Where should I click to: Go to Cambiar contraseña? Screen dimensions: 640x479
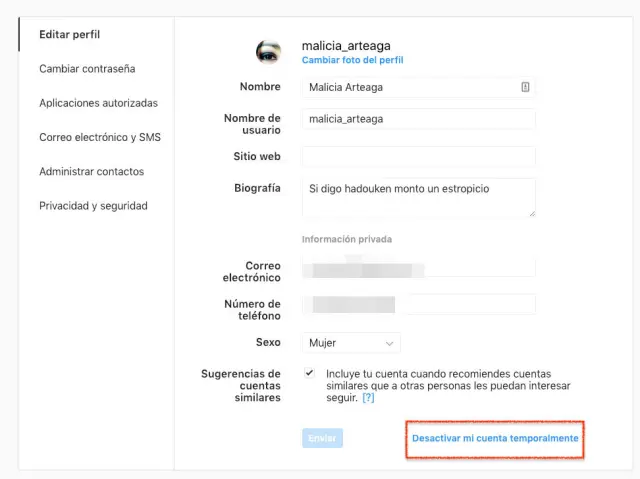87,69
